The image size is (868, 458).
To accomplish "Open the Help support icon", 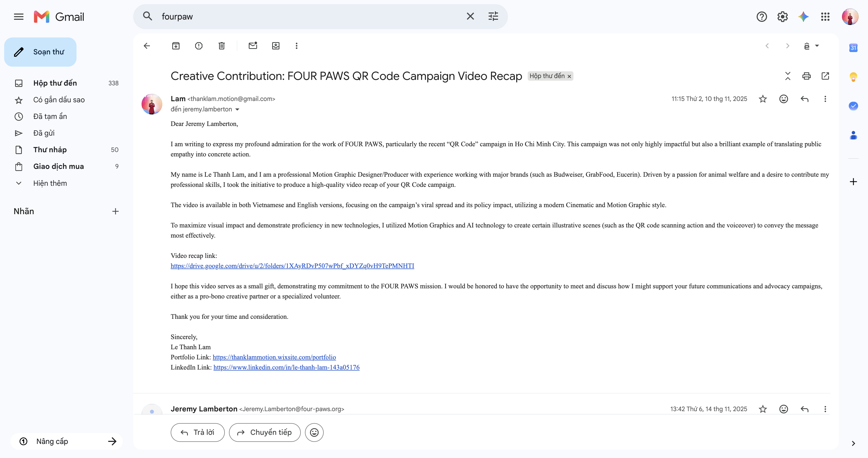I will coord(762,16).
